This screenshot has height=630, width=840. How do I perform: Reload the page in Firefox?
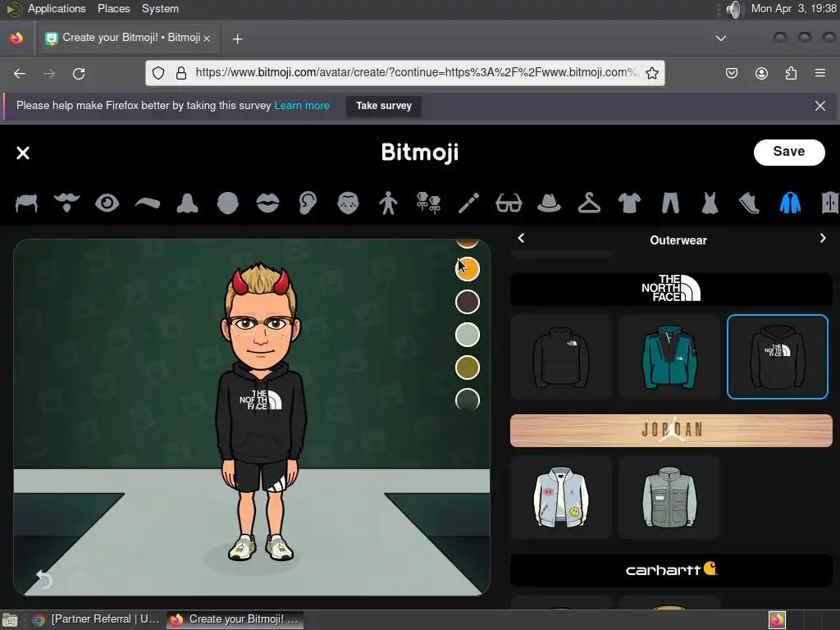pyautogui.click(x=79, y=73)
